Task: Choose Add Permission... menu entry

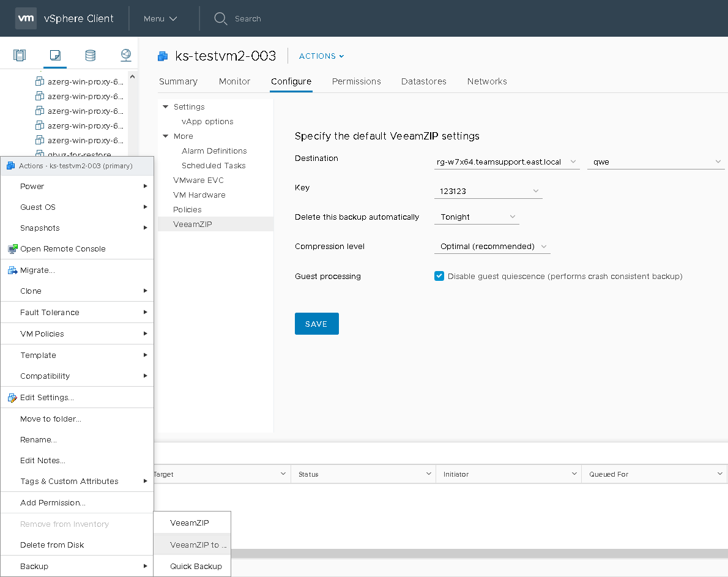Action: click(x=77, y=503)
